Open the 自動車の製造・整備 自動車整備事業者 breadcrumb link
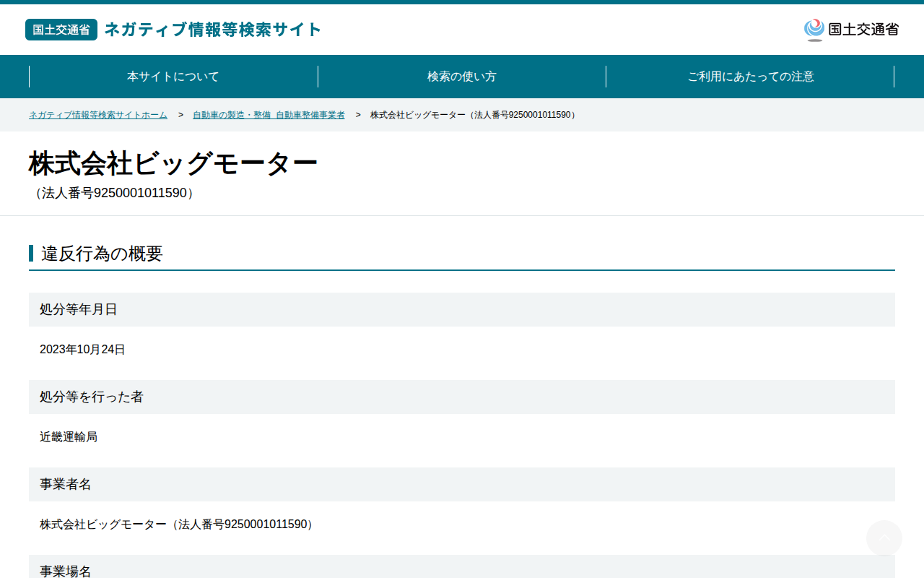Viewport: 924px width, 578px height. pyautogui.click(x=269, y=115)
